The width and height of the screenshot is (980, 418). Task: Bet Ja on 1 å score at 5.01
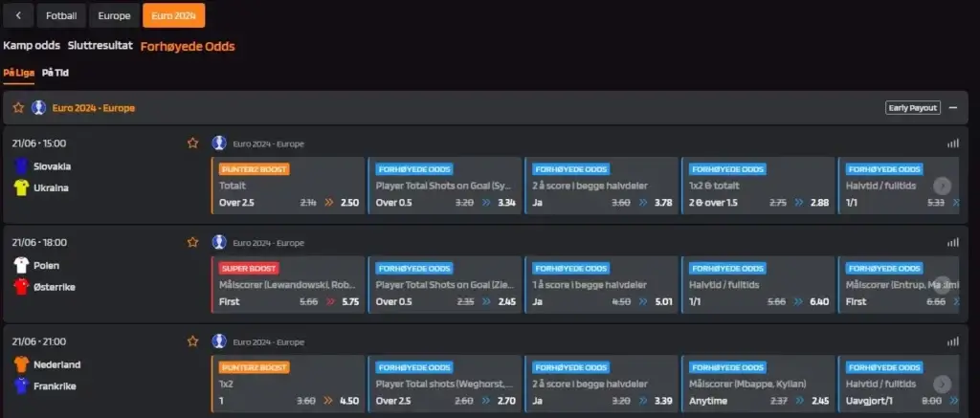601,284
